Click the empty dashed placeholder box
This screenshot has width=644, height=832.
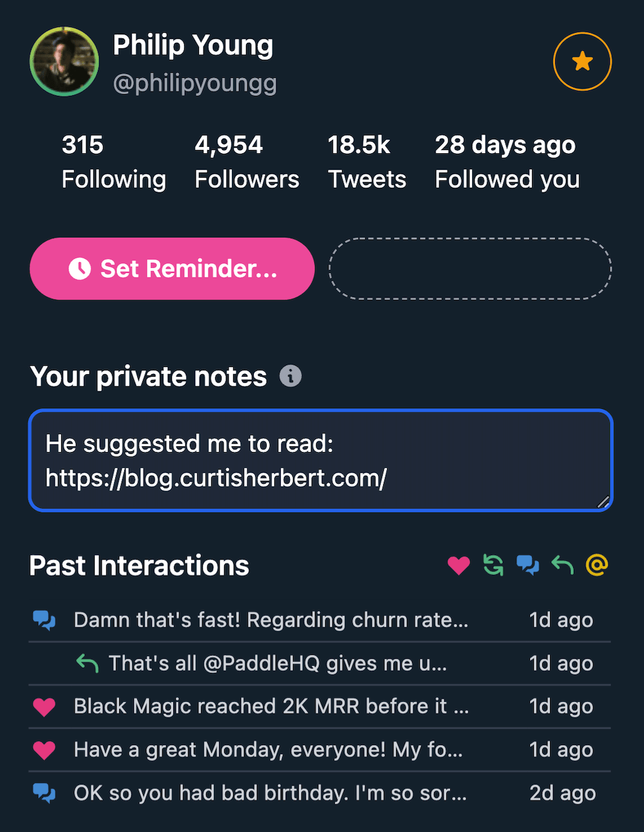(470, 269)
